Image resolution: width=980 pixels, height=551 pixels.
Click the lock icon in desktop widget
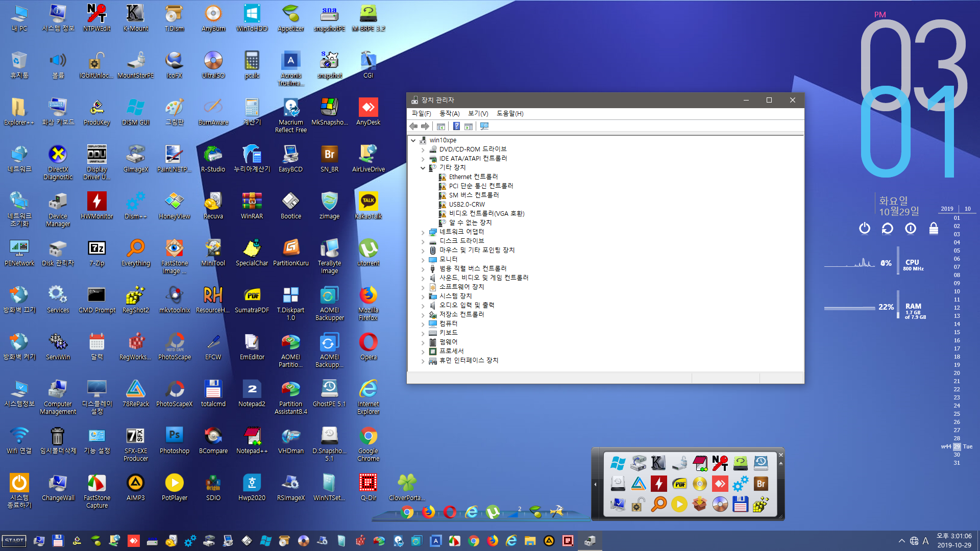click(934, 228)
